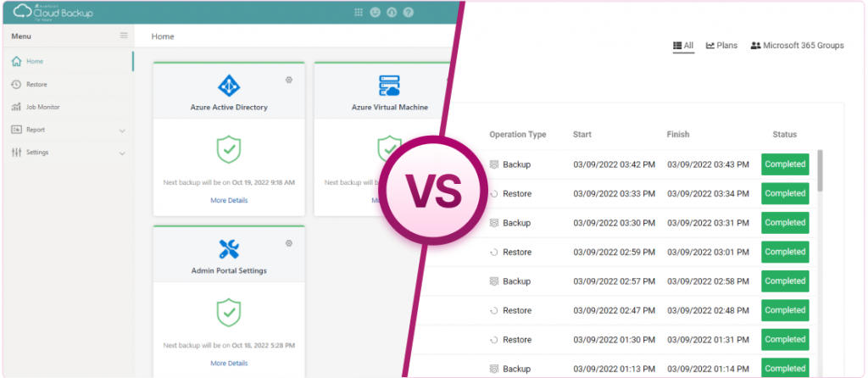This screenshot has width=868, height=378.
Task: Click Completed status for 02:57 PM backup
Action: 785,281
